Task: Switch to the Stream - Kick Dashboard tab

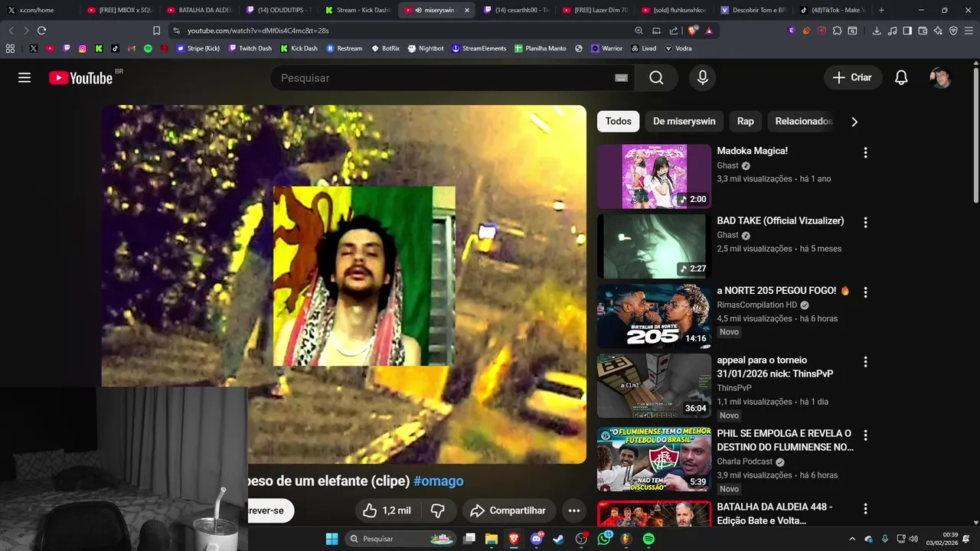Action: 358,10
